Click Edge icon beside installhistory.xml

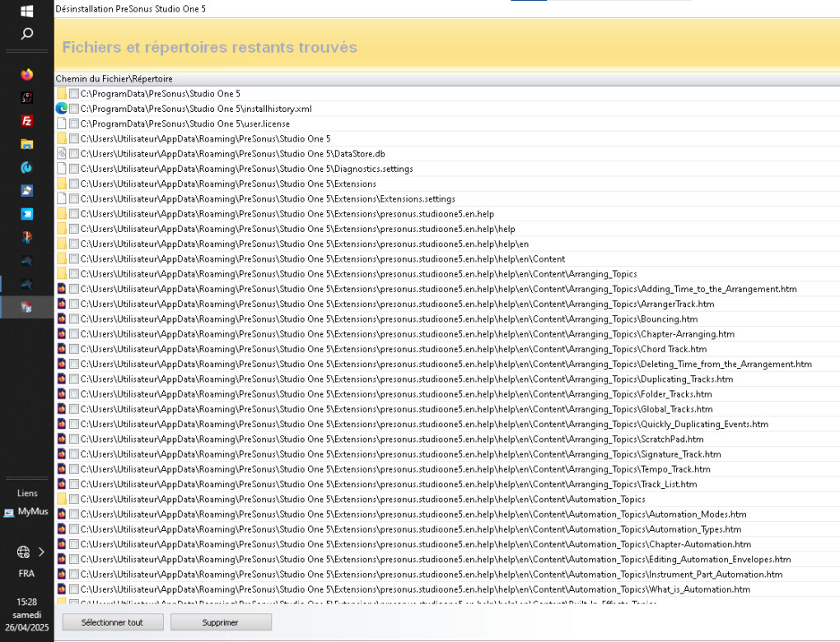[x=62, y=109]
